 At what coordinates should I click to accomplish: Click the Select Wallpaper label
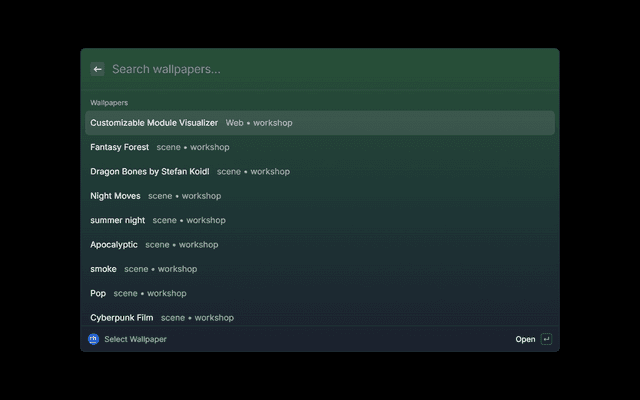136,339
